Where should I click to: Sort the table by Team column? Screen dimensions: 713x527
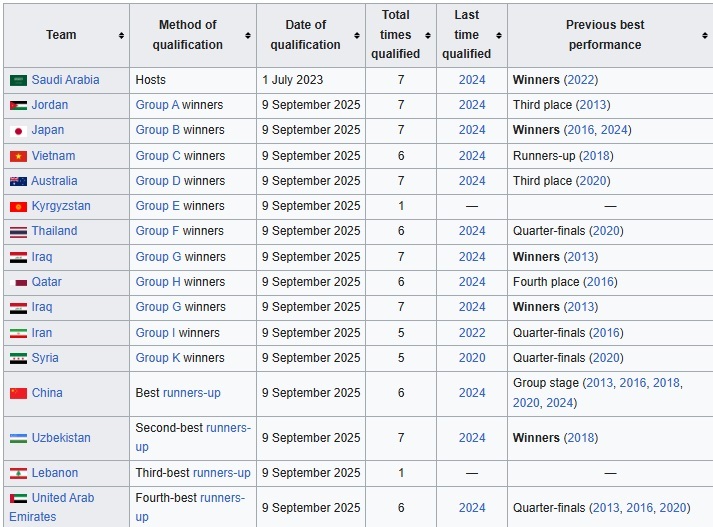[121, 35]
